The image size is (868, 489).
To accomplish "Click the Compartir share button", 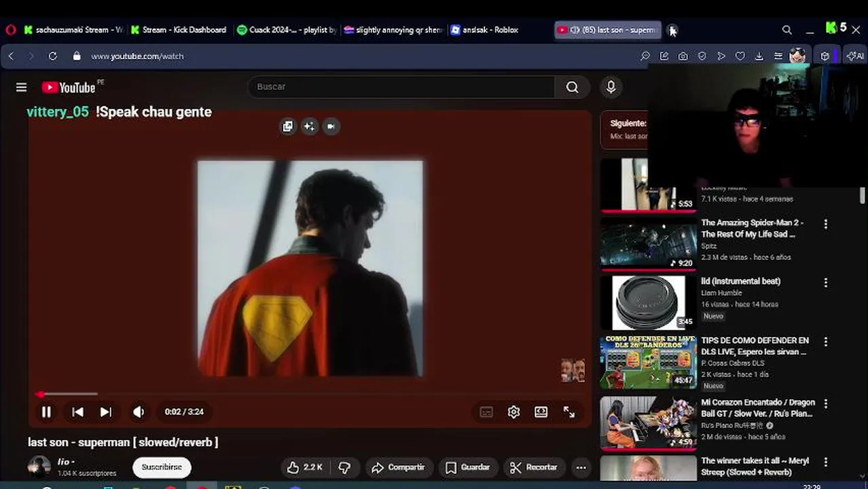I will pos(399,467).
